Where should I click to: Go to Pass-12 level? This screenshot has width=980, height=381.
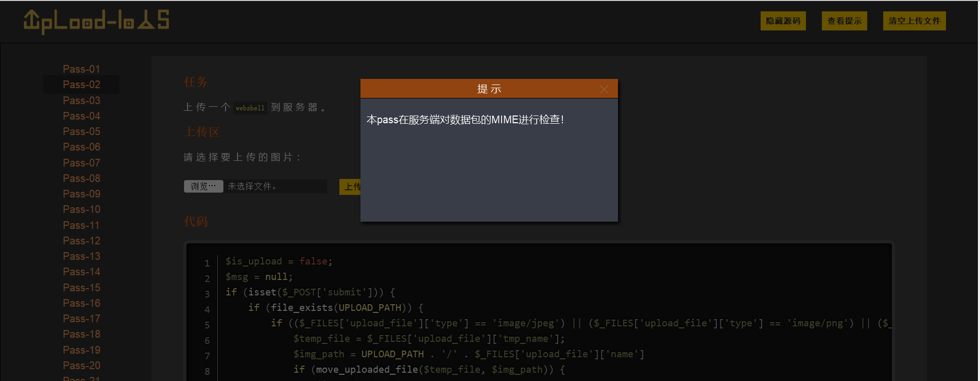pyautogui.click(x=81, y=241)
